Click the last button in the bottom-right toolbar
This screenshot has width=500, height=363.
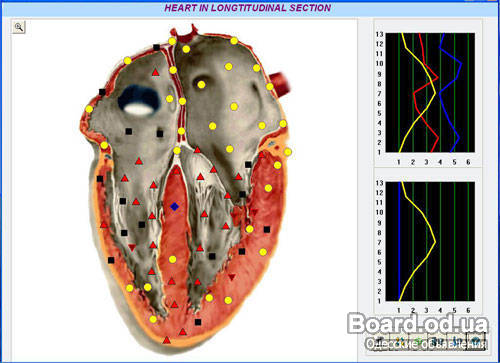[477, 342]
